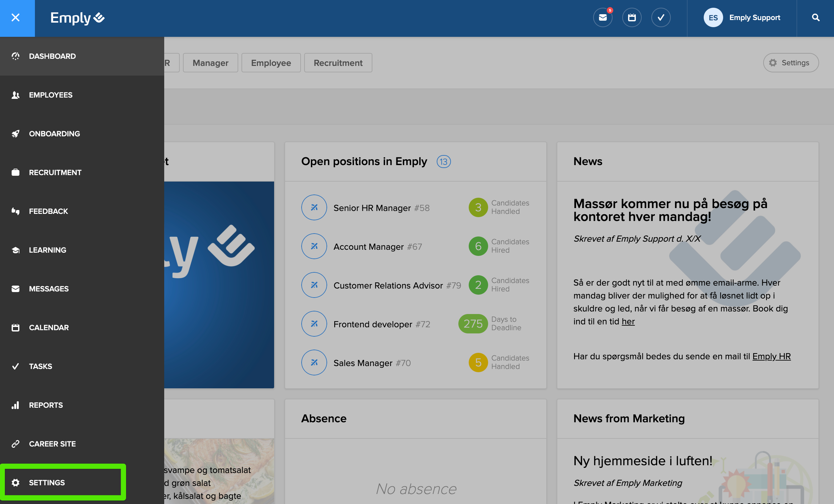834x504 pixels.
Task: Click the Senior HR Manager position icon
Action: point(314,207)
